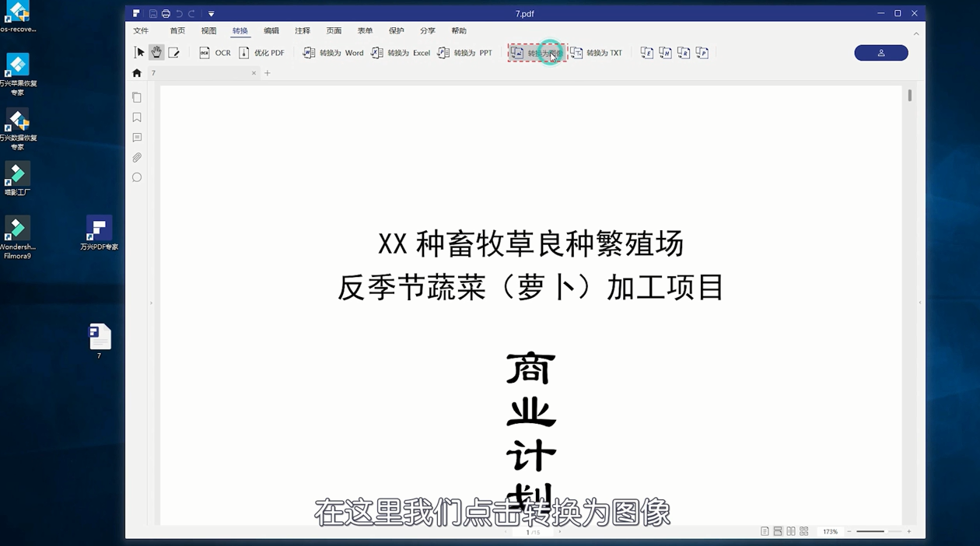The width and height of the screenshot is (980, 546).
Task: Open the page thumbnails sidebar panel
Action: pos(137,97)
